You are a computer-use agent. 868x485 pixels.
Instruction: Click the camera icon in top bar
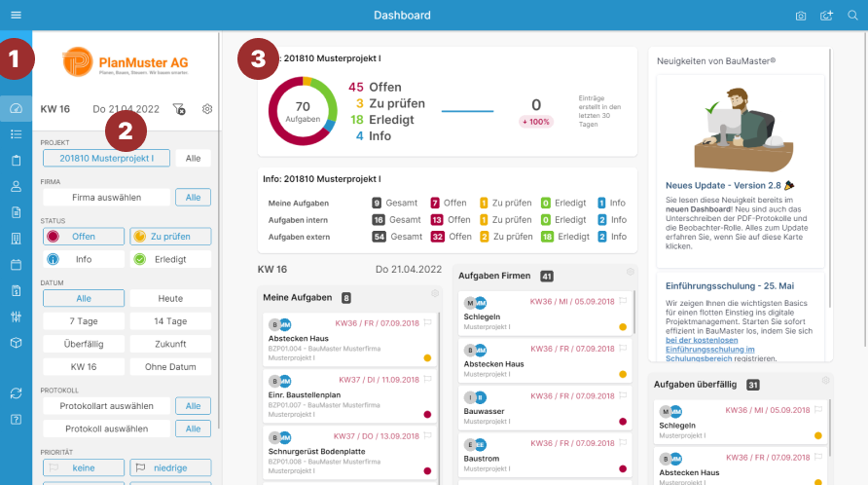pyautogui.click(x=801, y=16)
